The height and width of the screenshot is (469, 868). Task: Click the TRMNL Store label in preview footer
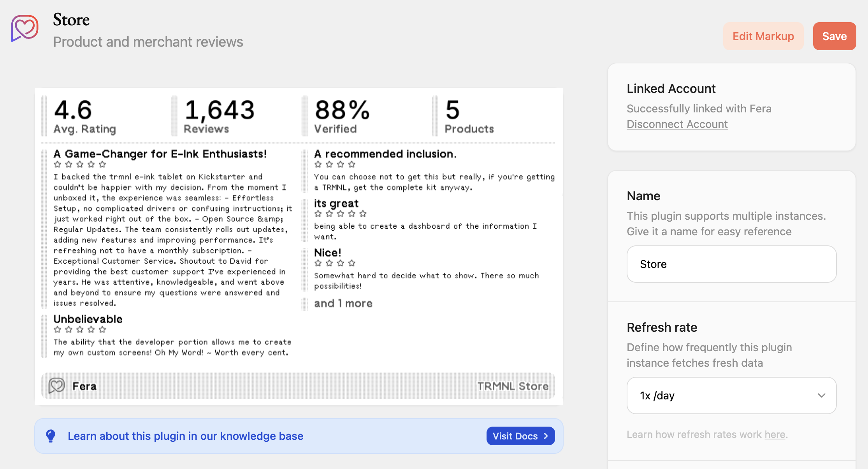tap(513, 386)
